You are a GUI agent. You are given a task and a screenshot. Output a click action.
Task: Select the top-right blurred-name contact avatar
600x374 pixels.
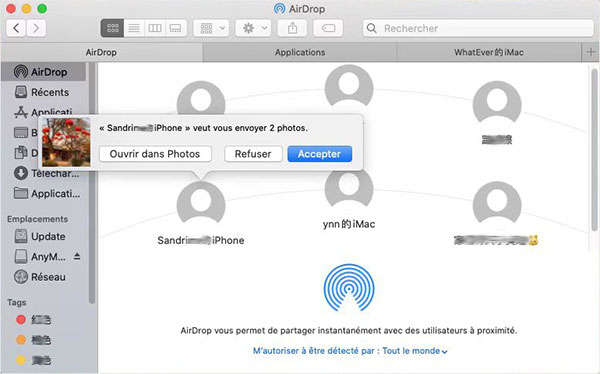497,103
